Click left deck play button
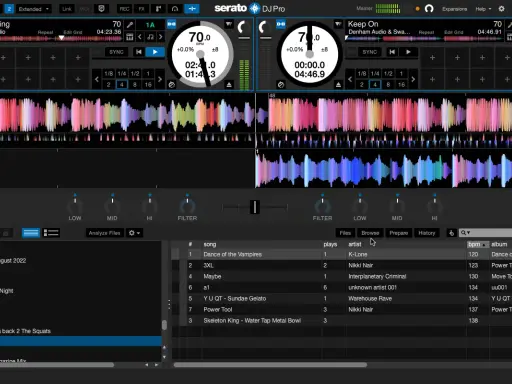Viewport: 512px width, 384px height. pos(155,52)
